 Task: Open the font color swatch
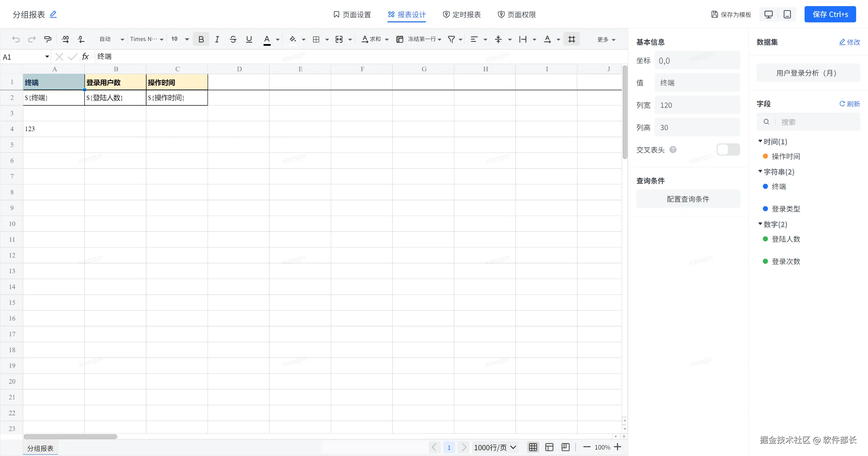point(267,39)
